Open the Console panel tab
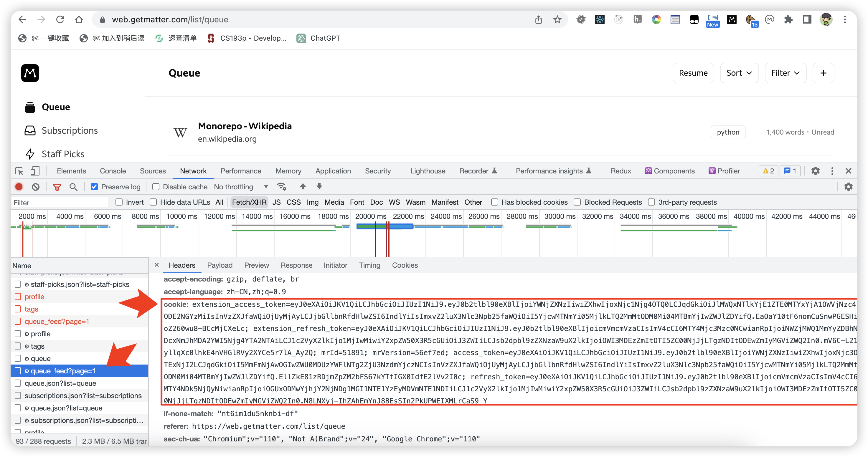868x457 pixels. point(113,171)
